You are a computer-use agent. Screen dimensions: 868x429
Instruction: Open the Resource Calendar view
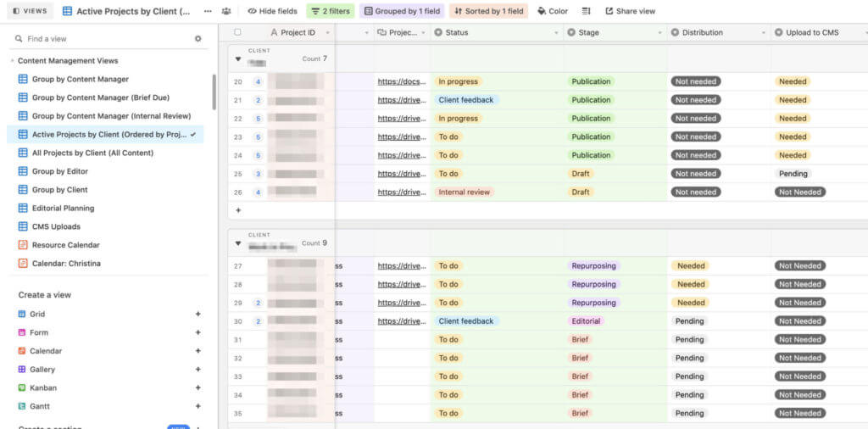65,245
